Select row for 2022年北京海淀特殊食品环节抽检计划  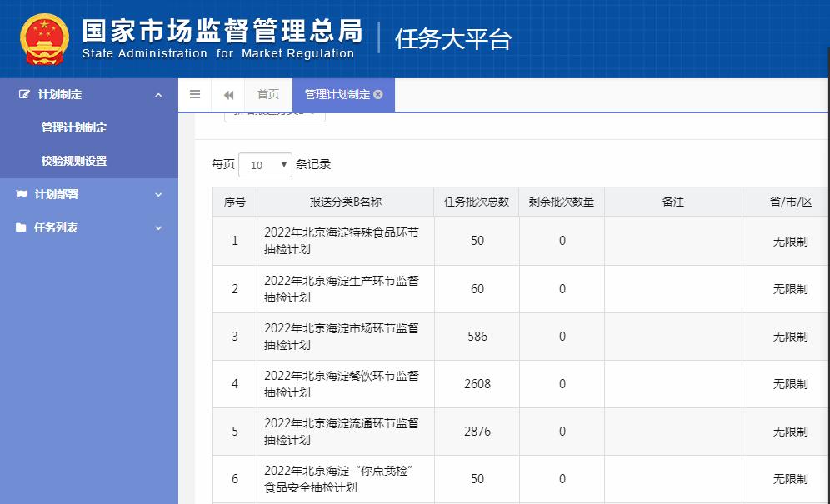(344, 240)
